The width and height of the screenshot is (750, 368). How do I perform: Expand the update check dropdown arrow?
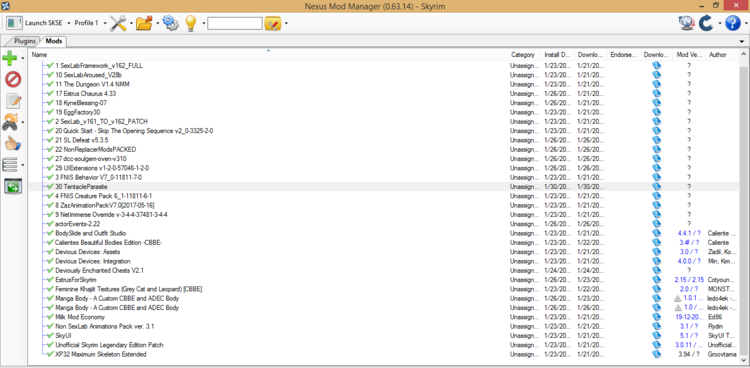click(x=719, y=23)
